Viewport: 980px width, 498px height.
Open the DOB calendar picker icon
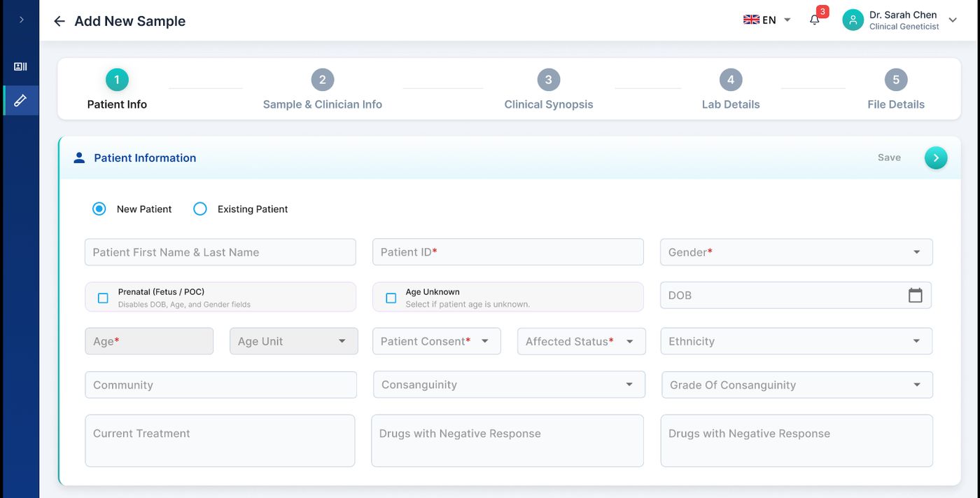[x=915, y=296]
